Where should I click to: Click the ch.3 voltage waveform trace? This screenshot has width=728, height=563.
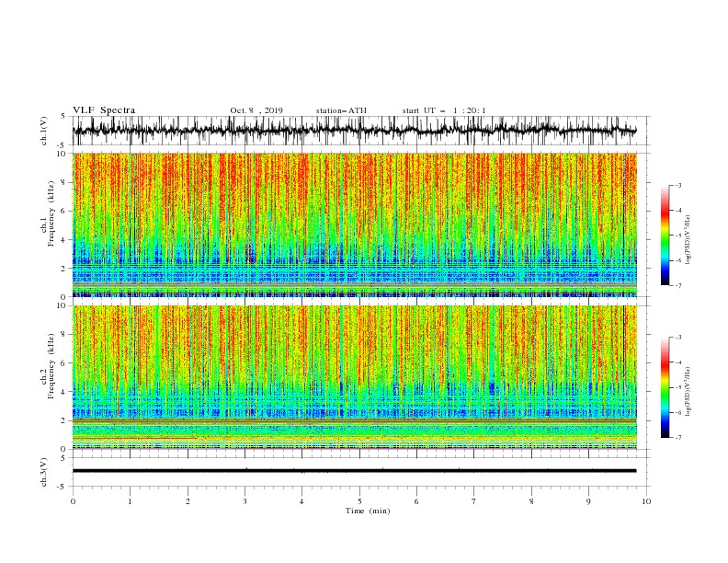pos(354,471)
